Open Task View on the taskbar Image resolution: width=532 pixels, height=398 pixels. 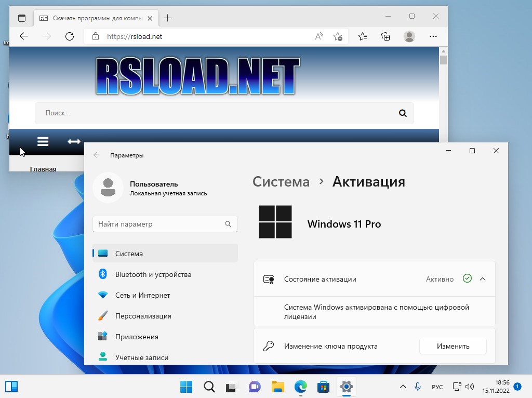pyautogui.click(x=231, y=387)
